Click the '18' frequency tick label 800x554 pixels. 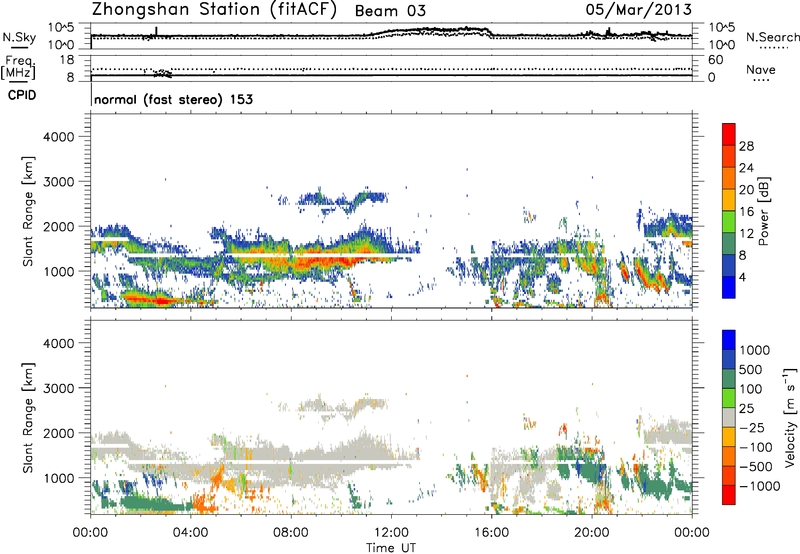[67, 60]
